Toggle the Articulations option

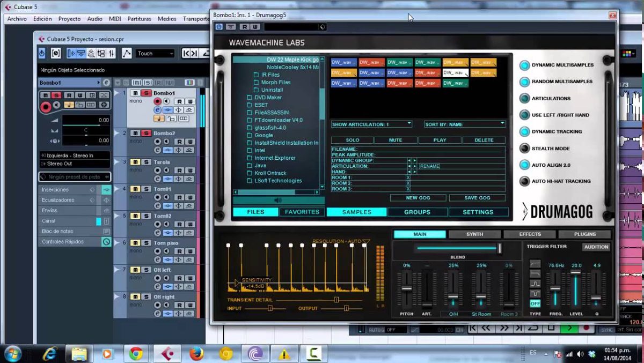coord(524,98)
